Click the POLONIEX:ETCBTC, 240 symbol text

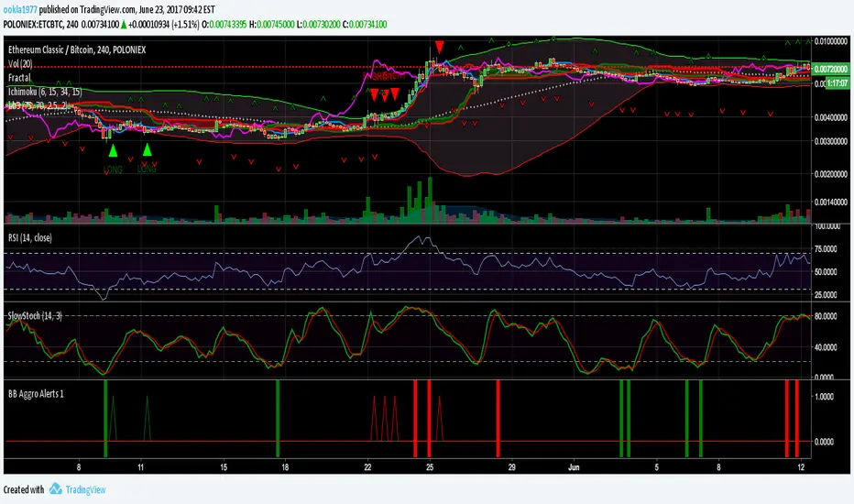pos(41,25)
